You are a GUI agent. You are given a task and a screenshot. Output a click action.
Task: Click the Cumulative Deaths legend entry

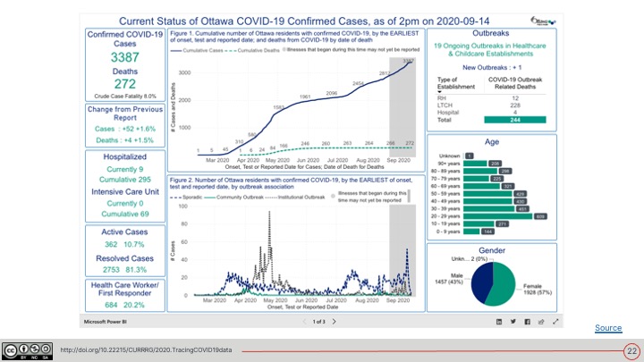253,50
